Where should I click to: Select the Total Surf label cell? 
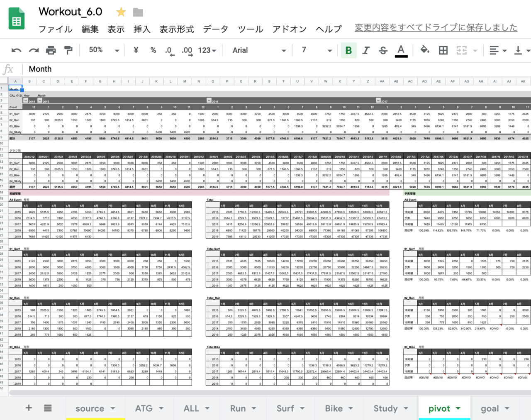tap(213, 249)
